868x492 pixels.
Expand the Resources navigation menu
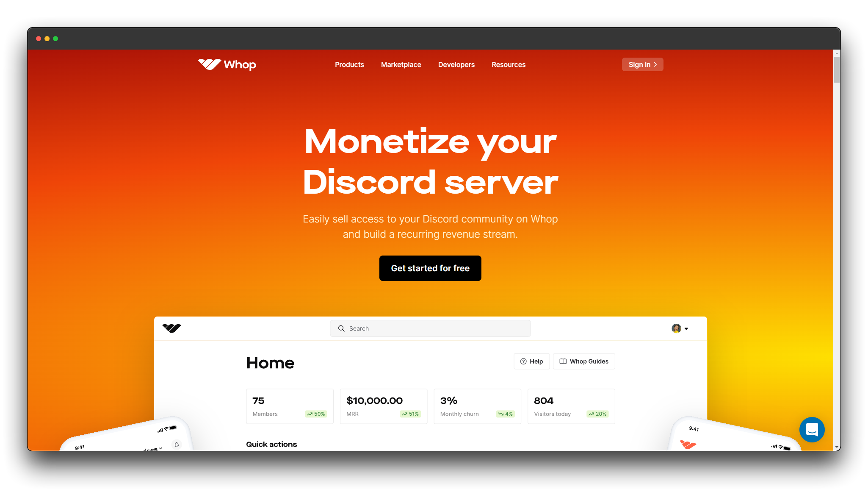coord(509,64)
